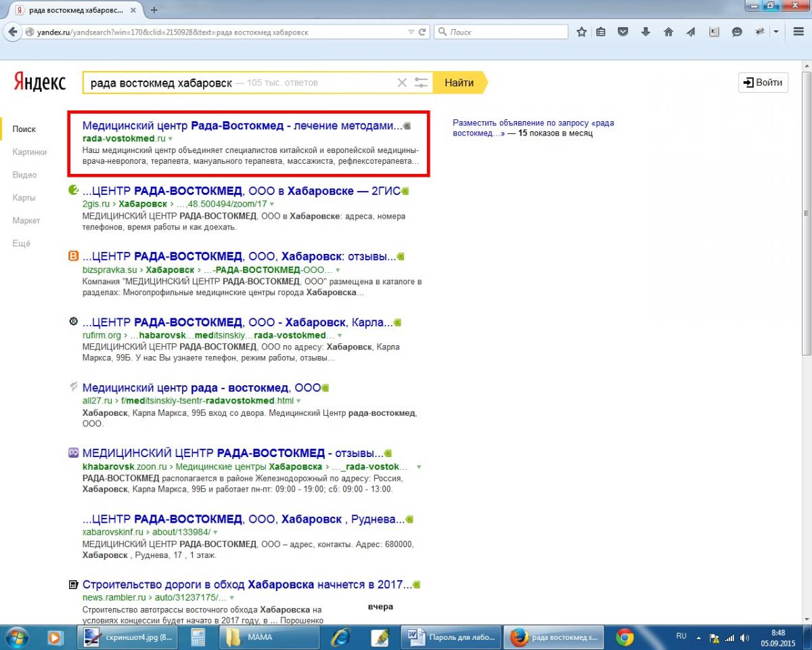Save page to Pocket icon
This screenshot has height=650, width=812.
[x=623, y=32]
